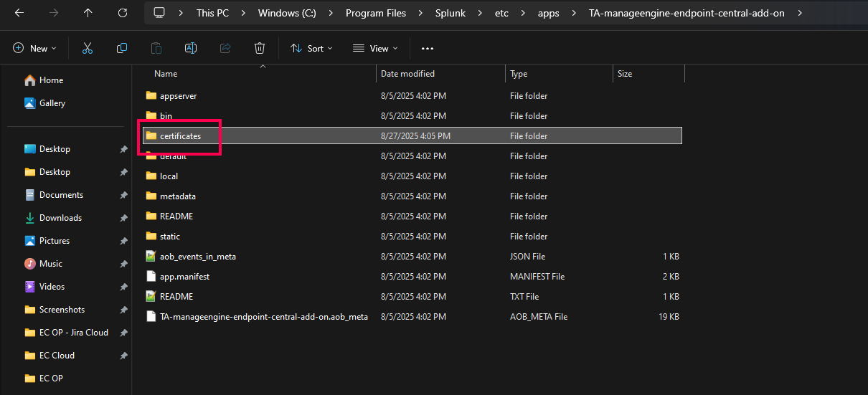This screenshot has height=395, width=868.
Task: Click the Share icon in toolbar
Action: pos(225,49)
